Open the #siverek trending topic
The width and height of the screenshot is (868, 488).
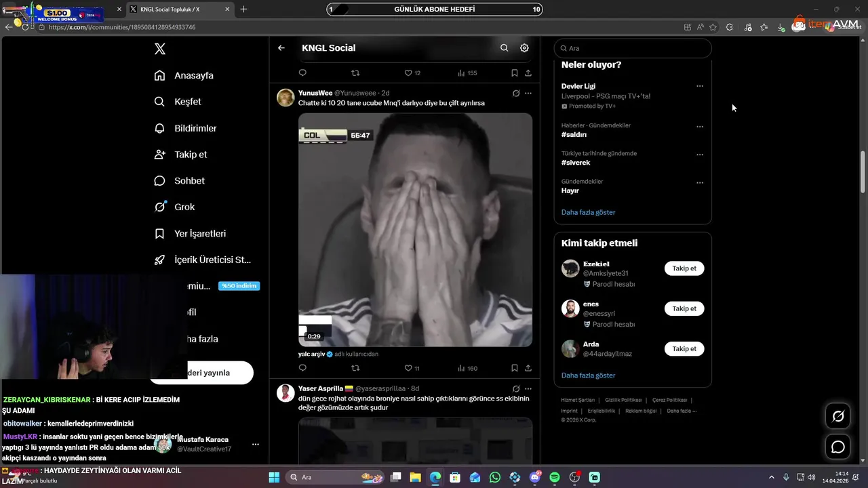(x=576, y=163)
